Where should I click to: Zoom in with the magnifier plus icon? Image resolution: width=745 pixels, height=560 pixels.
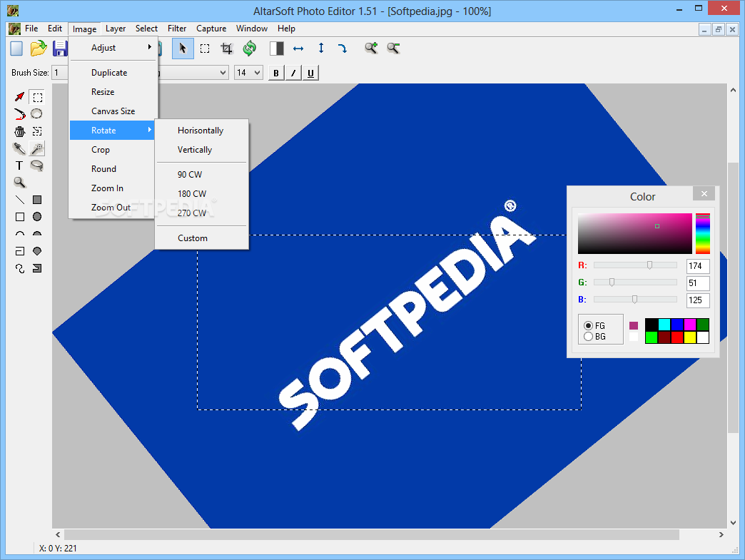point(371,48)
